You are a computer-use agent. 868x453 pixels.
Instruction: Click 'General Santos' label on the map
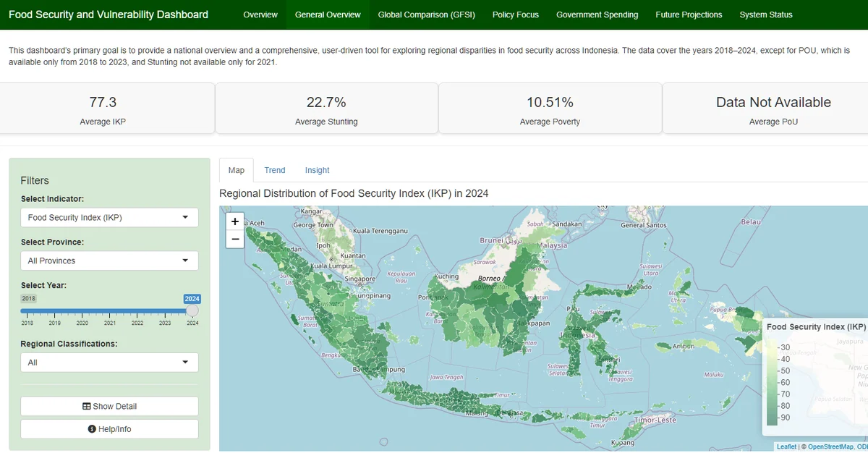click(x=644, y=225)
